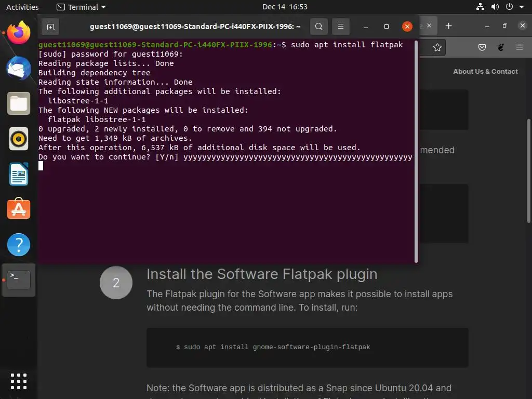Image resolution: width=532 pixels, height=399 pixels.
Task: Click the network status icon in top bar
Action: [x=480, y=7]
